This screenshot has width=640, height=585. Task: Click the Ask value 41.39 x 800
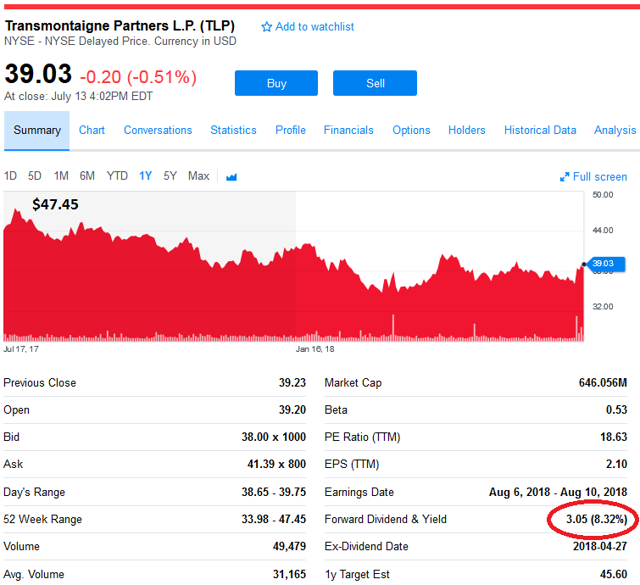tap(276, 464)
